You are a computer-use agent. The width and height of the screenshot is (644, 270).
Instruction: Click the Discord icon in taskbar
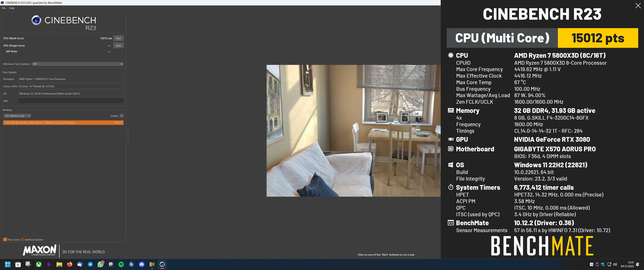pyautogui.click(x=142, y=264)
